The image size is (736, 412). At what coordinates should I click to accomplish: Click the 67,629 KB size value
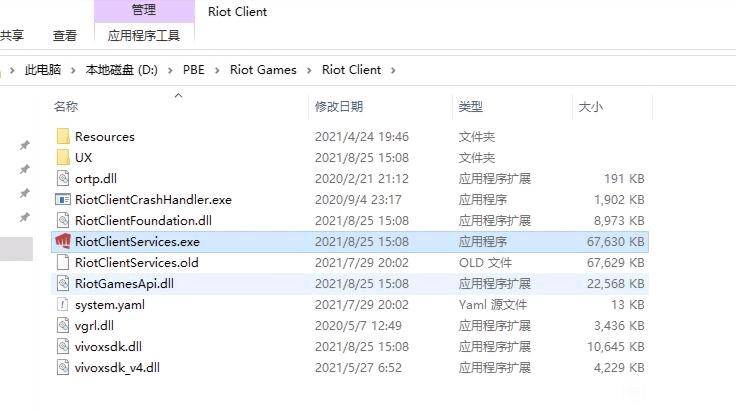615,262
